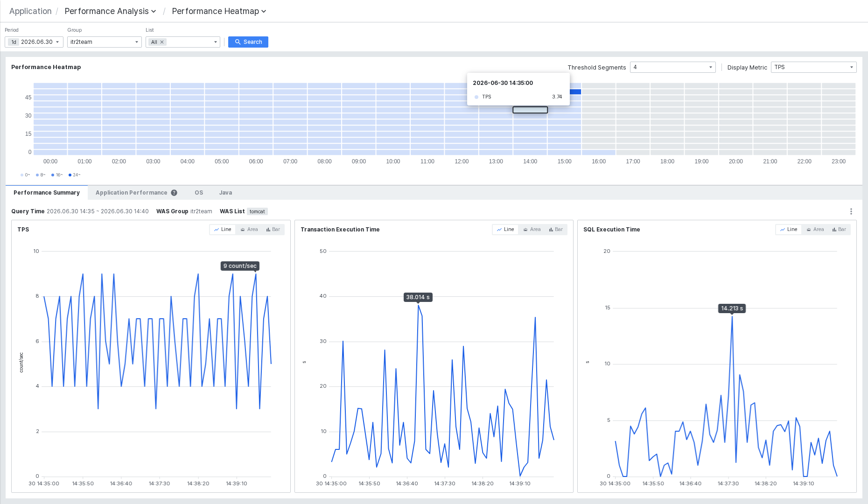Switch to the Java tab
Screen dimensions: 868x504
(x=225, y=193)
